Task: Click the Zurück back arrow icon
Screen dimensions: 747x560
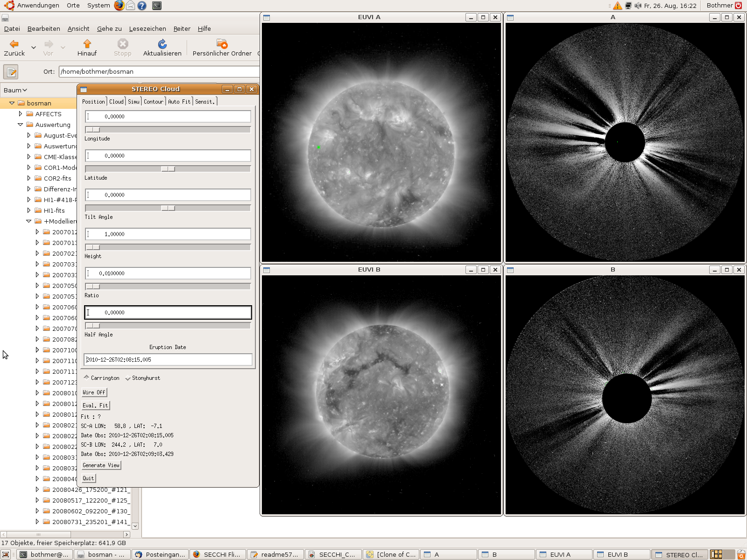Action: (14, 44)
